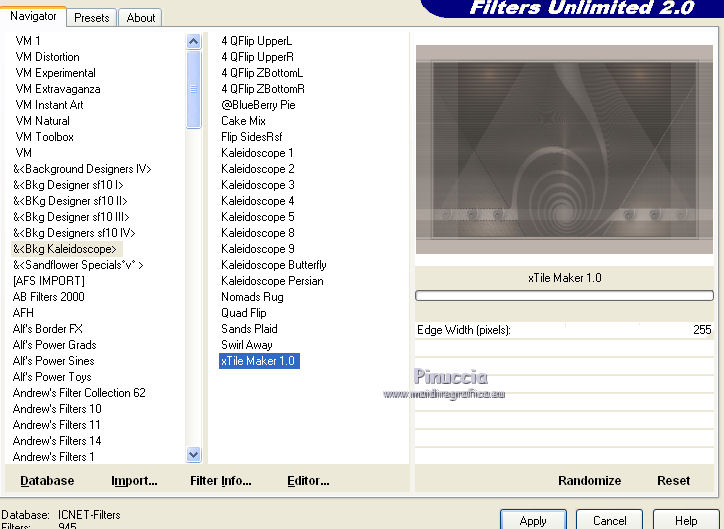724x529 pixels.
Task: Select Alf's Power Grads category
Action: pyautogui.click(x=54, y=345)
